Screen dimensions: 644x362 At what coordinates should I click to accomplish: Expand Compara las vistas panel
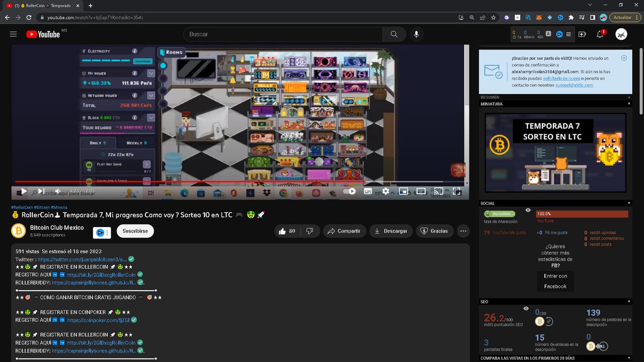pos(628,358)
